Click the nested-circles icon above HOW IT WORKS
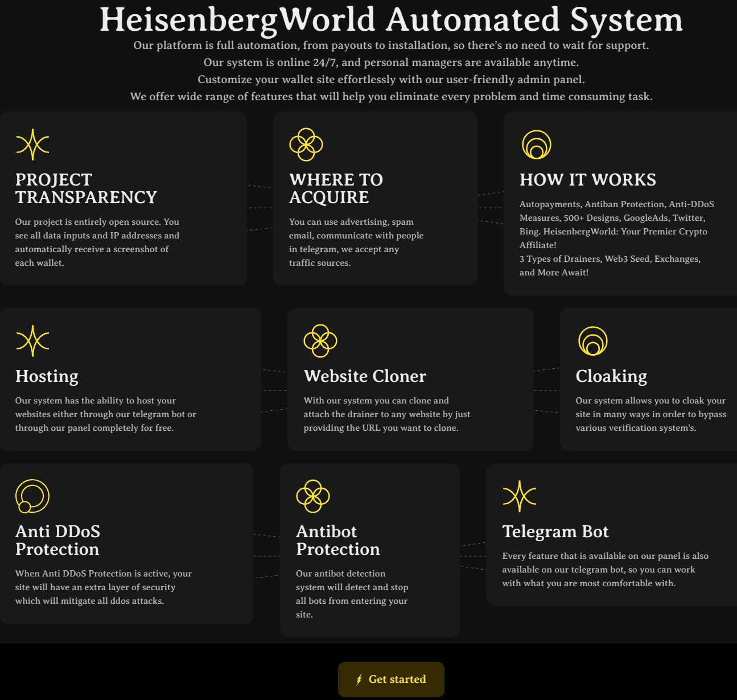 tap(537, 145)
